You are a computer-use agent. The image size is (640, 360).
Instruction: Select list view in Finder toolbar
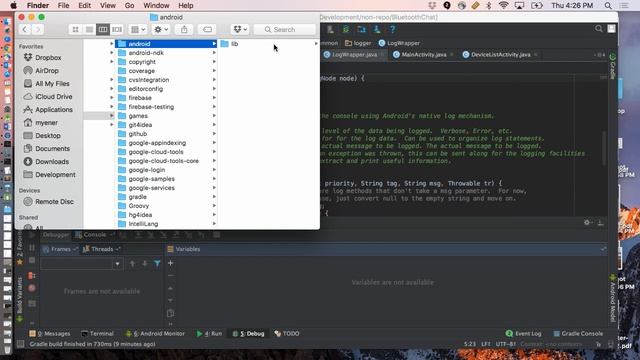coord(89,29)
